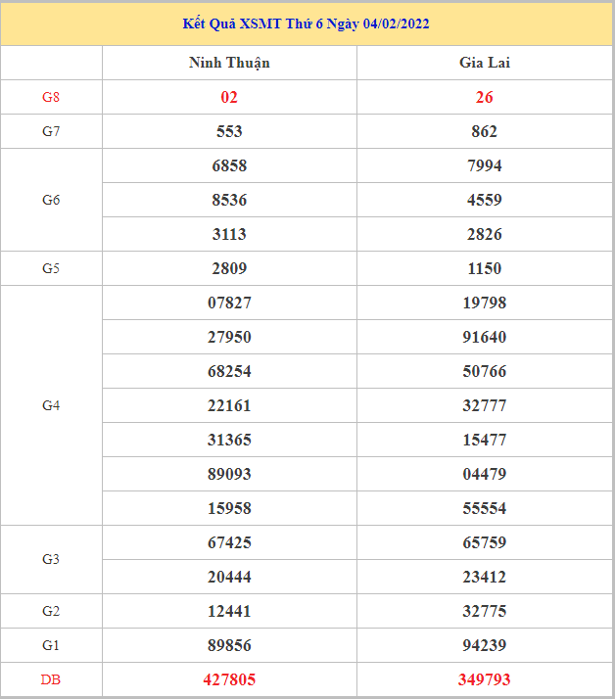The image size is (615, 700).
Task: Select Gia Lai G6 number 4559
Action: pyautogui.click(x=484, y=200)
